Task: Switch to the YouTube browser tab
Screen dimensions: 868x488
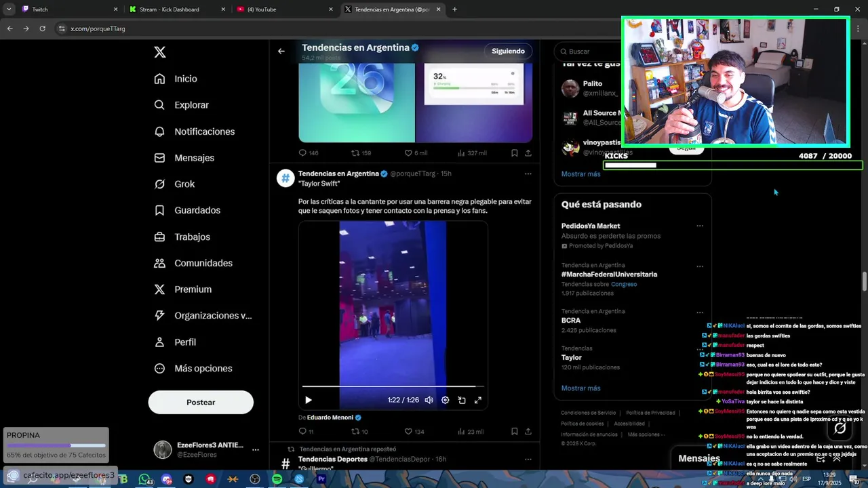Action: pos(285,9)
